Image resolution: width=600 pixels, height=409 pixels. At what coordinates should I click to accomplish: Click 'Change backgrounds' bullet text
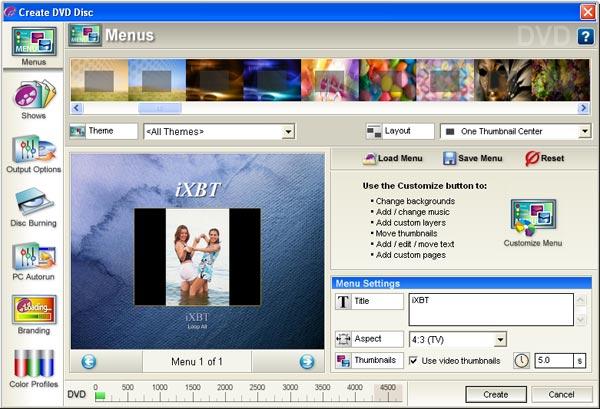415,201
